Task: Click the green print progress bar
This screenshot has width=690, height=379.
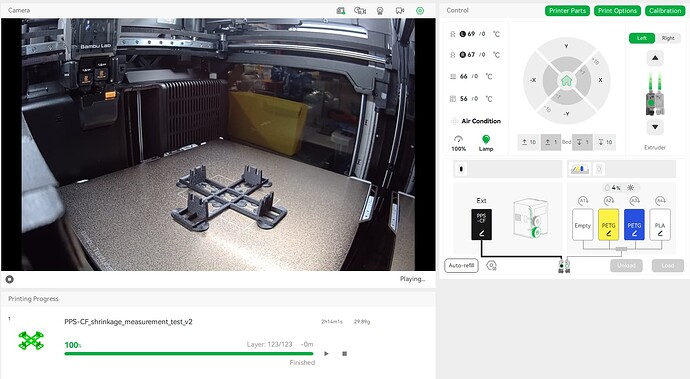Action: (x=189, y=353)
